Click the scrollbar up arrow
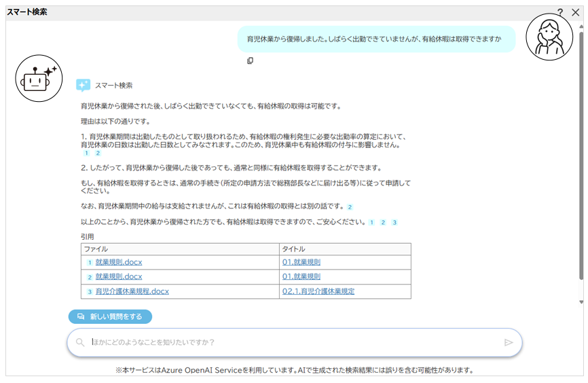The height and width of the screenshot is (383, 588). [581, 23]
